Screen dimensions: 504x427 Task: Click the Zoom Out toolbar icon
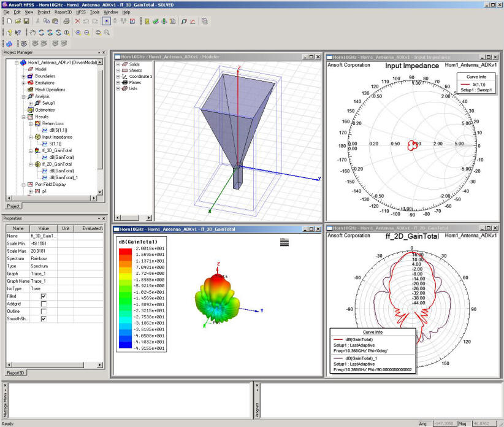pyautogui.click(x=87, y=33)
